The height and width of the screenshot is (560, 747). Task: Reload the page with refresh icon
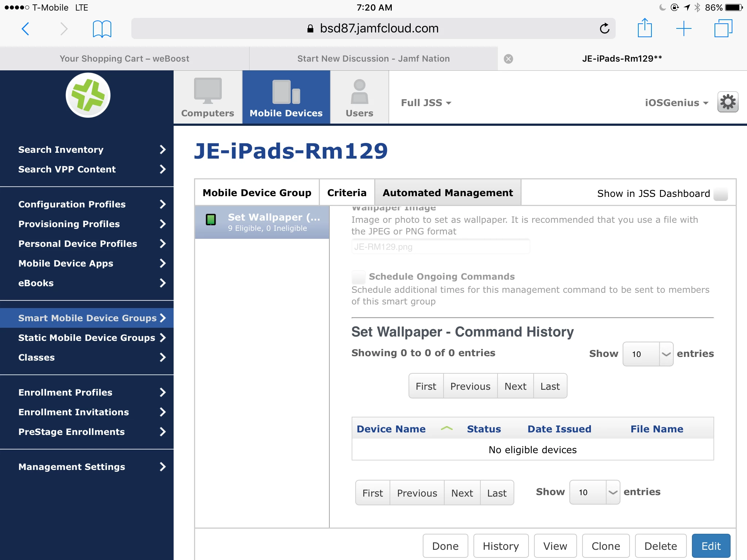(x=604, y=28)
